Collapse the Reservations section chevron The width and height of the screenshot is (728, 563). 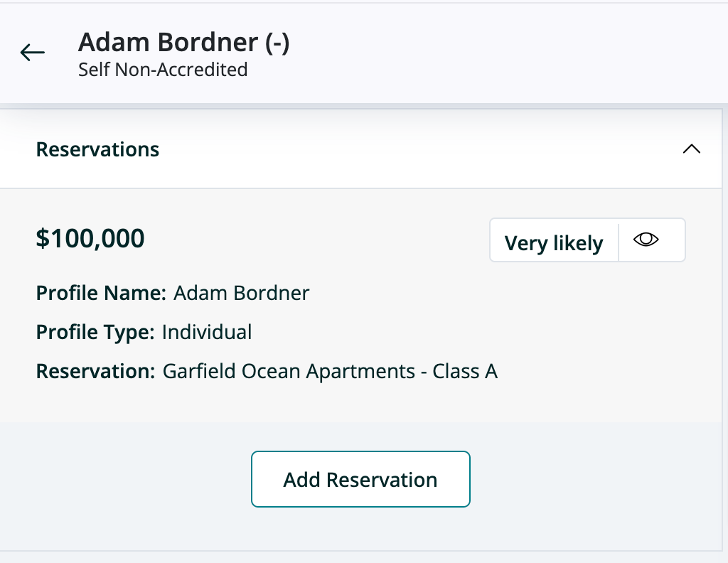691,149
